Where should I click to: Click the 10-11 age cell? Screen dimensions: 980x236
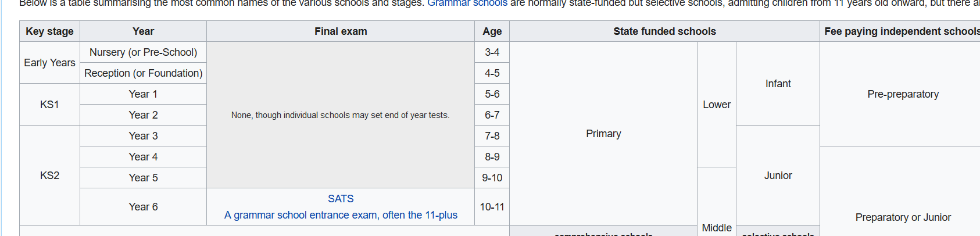click(492, 207)
